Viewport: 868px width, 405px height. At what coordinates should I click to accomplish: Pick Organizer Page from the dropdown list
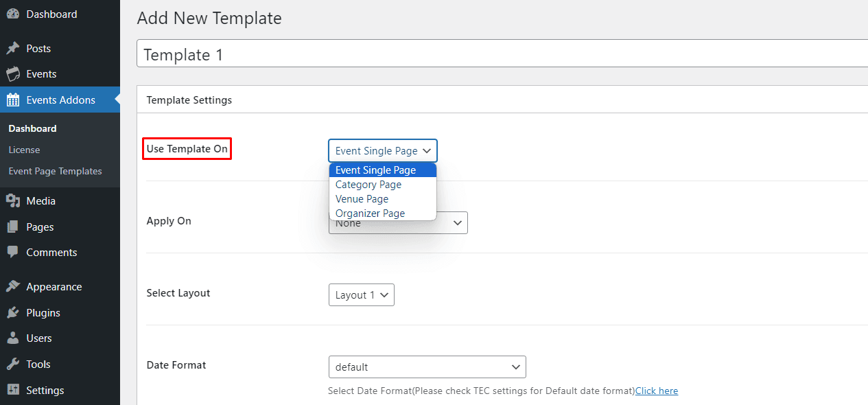[x=370, y=213]
